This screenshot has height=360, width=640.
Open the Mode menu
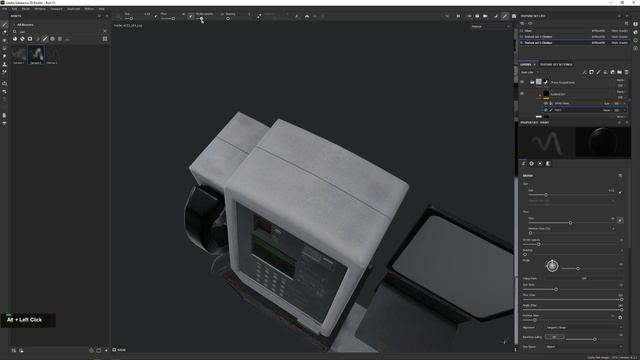[x=25, y=9]
